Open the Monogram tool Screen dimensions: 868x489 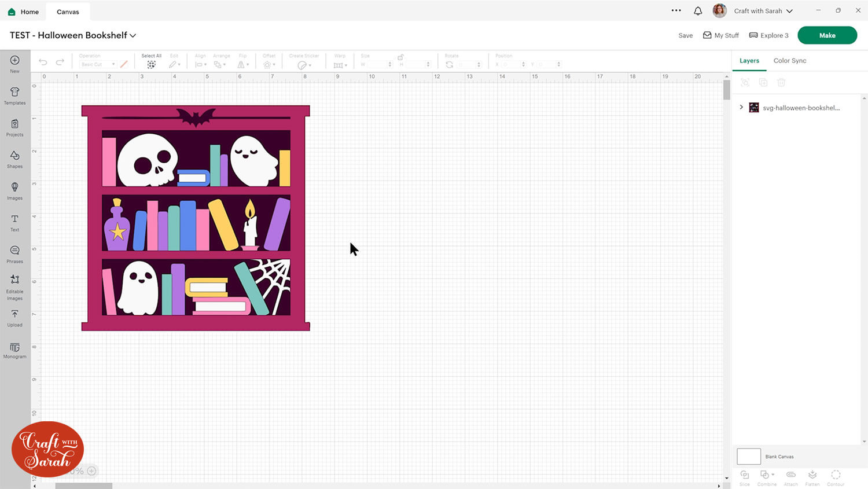(x=14, y=350)
